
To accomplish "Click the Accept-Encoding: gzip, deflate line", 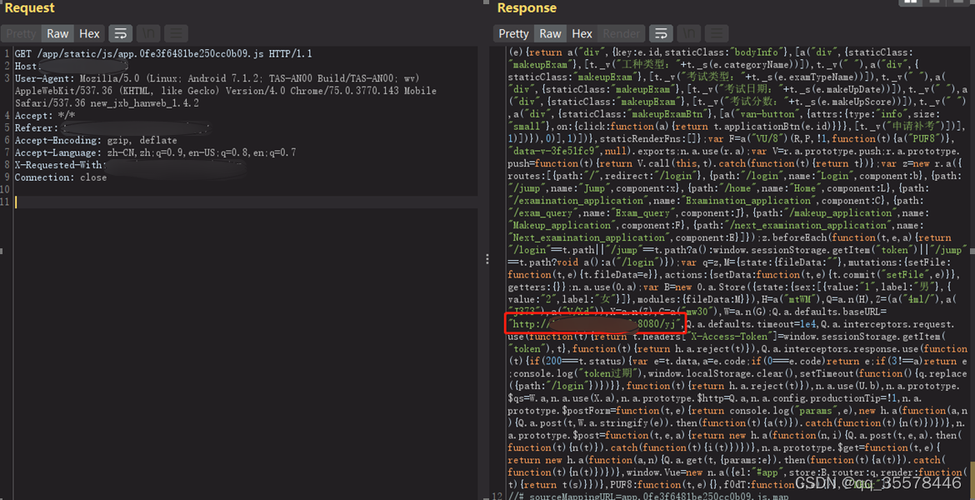I will click(x=96, y=141).
